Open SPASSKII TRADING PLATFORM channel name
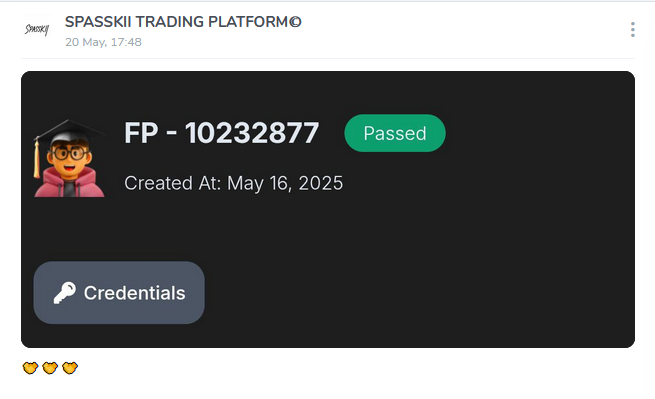Viewport: 655px width, 399px height. (183, 22)
